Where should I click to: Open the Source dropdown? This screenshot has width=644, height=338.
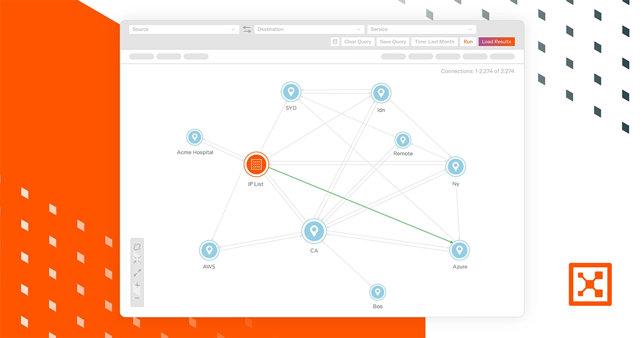tap(184, 29)
